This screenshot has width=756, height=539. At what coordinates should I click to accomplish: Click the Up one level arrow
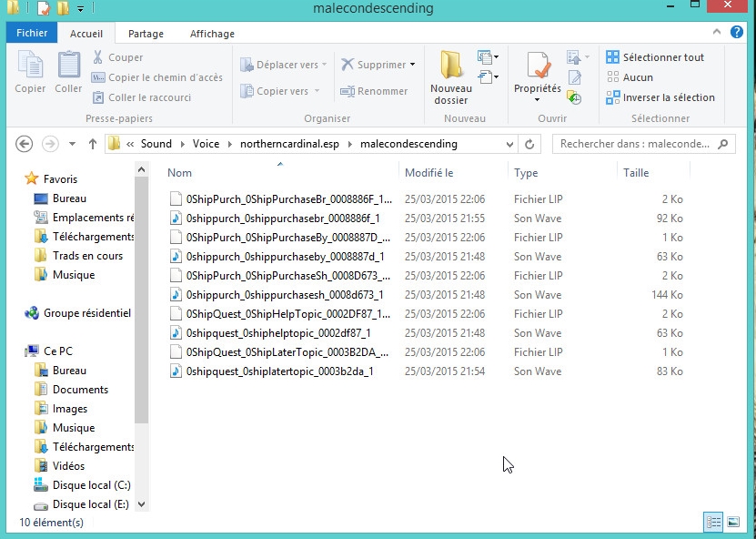93,144
